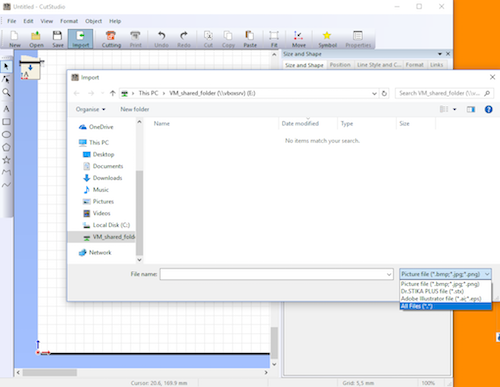Click New folder in Import dialog
The height and width of the screenshot is (387, 500).
(x=135, y=109)
